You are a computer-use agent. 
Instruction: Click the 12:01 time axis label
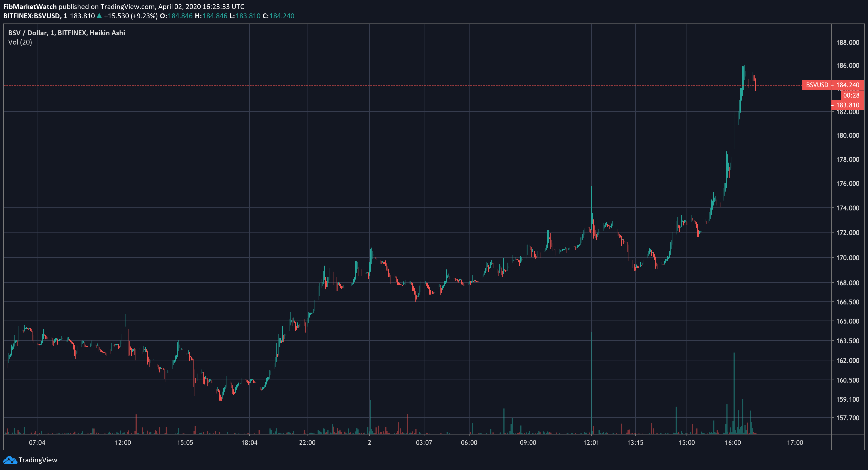point(591,443)
